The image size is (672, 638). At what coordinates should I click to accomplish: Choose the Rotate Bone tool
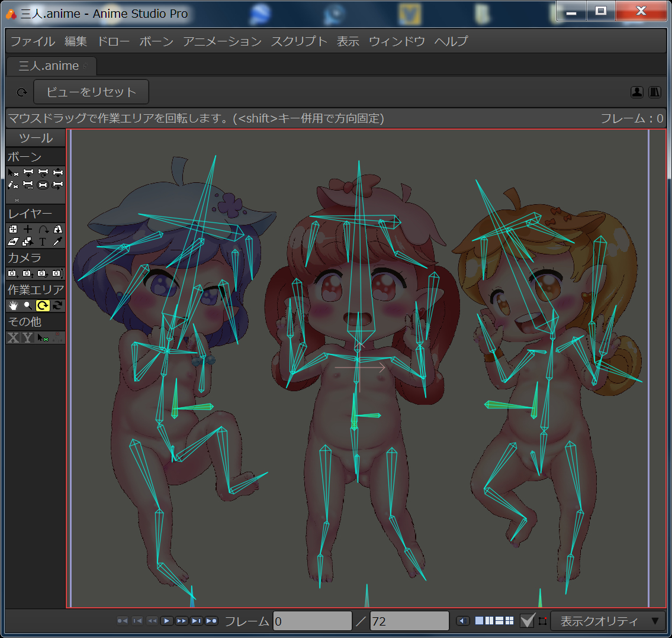click(43, 173)
